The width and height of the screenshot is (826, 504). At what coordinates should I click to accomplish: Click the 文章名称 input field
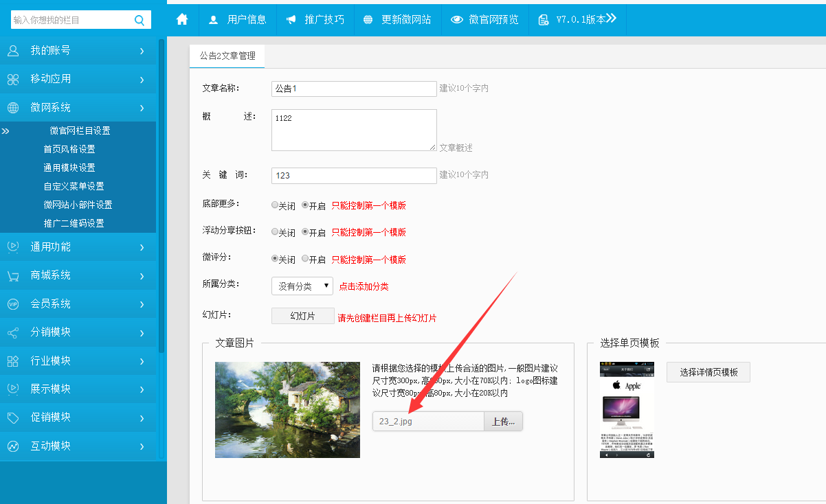(354, 89)
